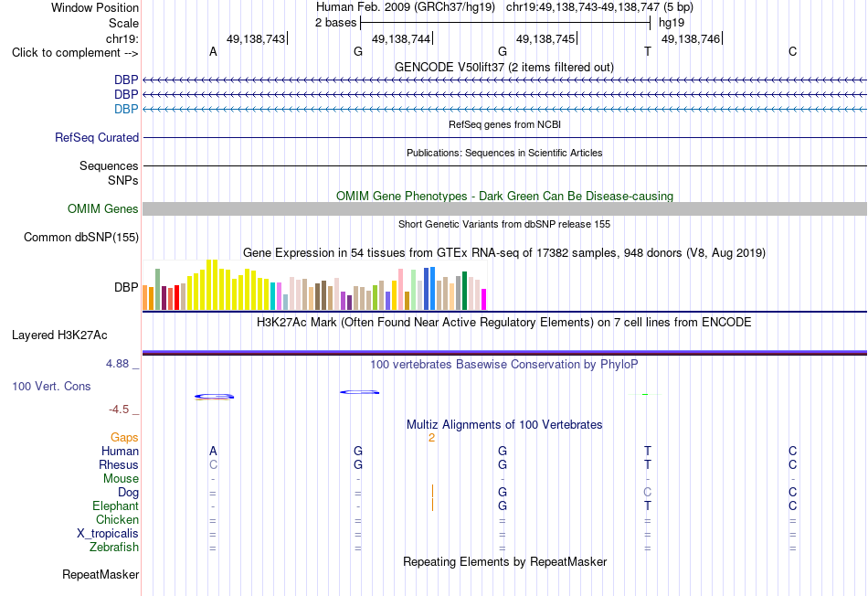868x596 pixels.
Task: Open 'Gene Expression in 54 tissues from GTEx' title
Action: 504,253
